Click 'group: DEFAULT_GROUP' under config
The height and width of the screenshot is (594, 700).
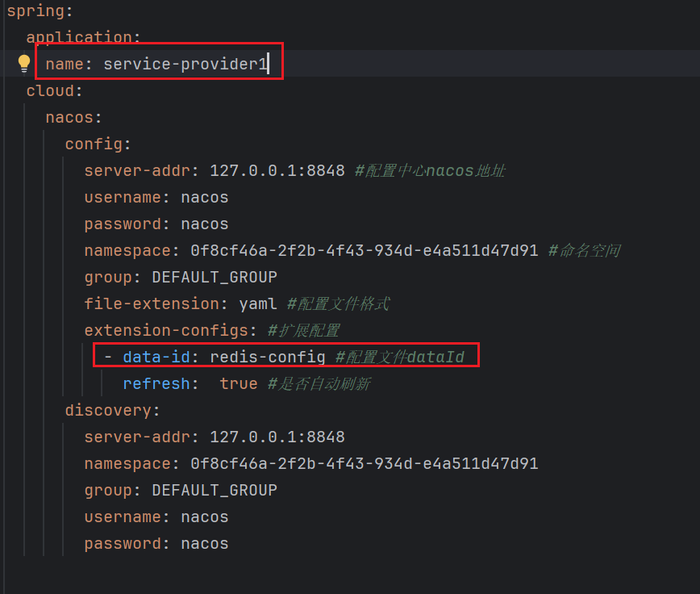click(181, 278)
